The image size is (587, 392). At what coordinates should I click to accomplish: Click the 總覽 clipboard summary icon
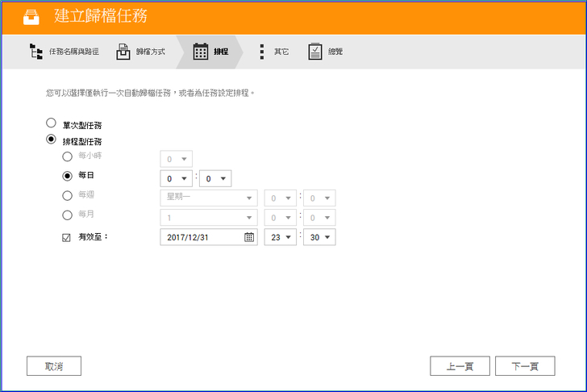315,52
